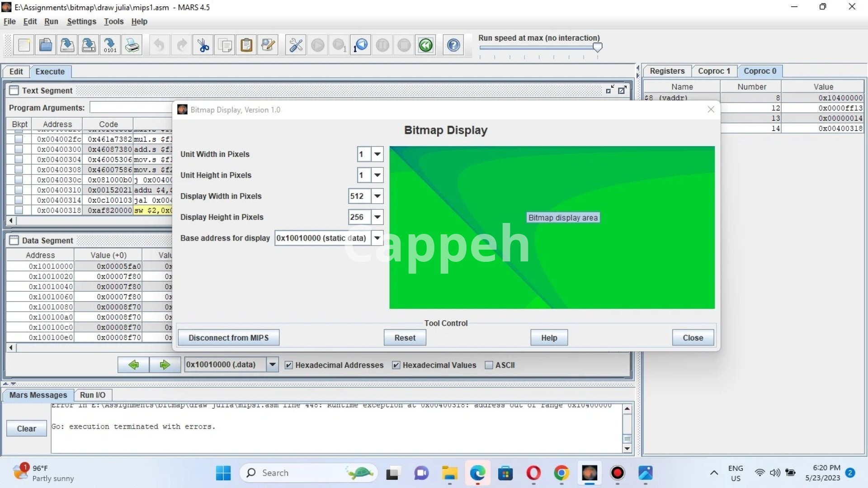This screenshot has height=488, width=868.
Task: Click the Help question mark icon
Action: tap(453, 45)
